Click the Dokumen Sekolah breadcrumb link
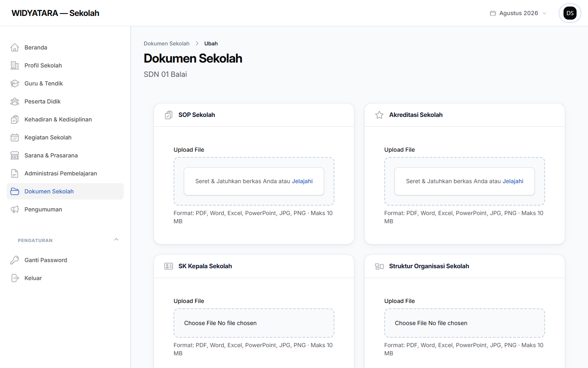 pyautogui.click(x=167, y=43)
